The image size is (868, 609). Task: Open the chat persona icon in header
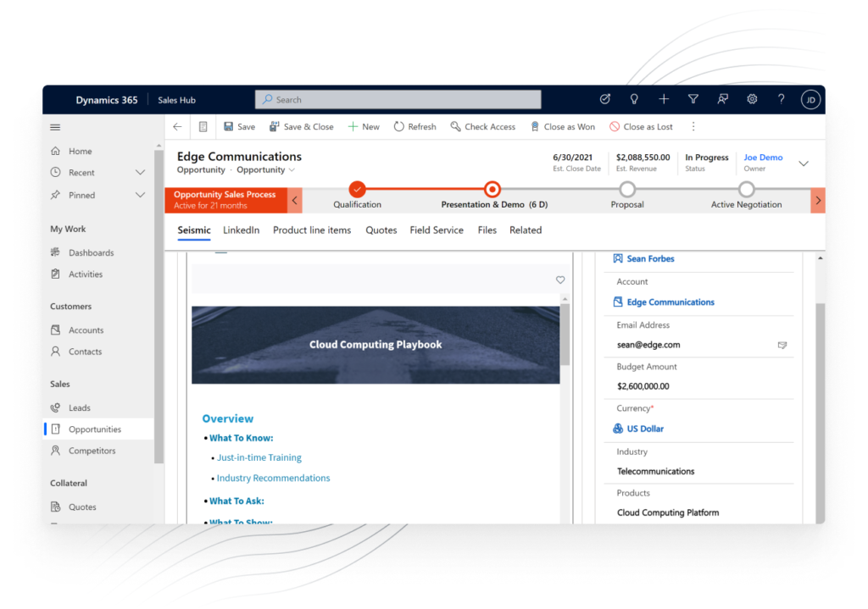coord(722,99)
